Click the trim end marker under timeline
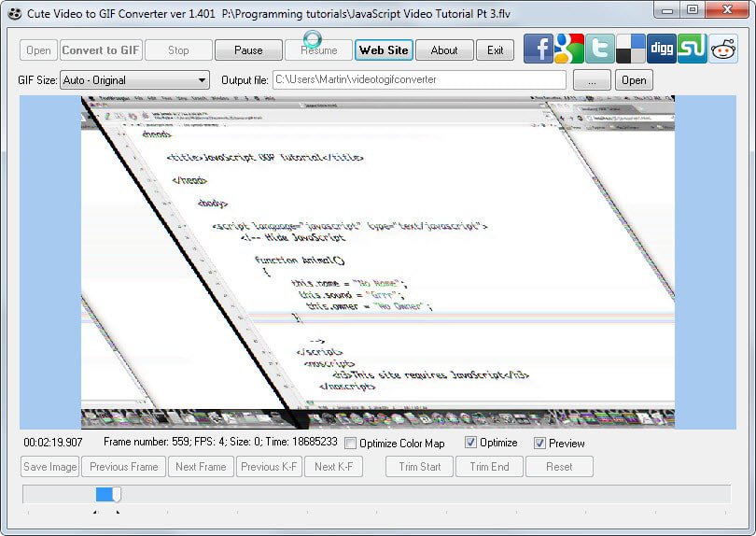The height and width of the screenshot is (536, 756). pos(118,512)
